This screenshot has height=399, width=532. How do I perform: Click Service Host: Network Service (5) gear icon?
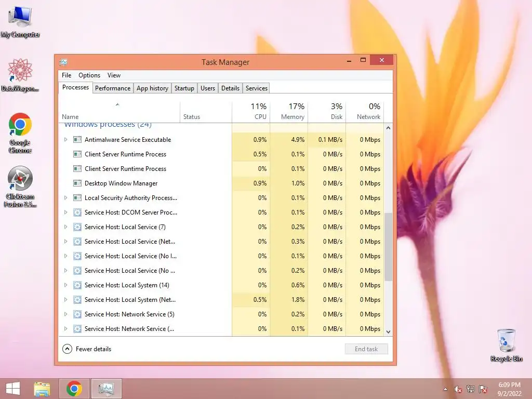pyautogui.click(x=77, y=314)
